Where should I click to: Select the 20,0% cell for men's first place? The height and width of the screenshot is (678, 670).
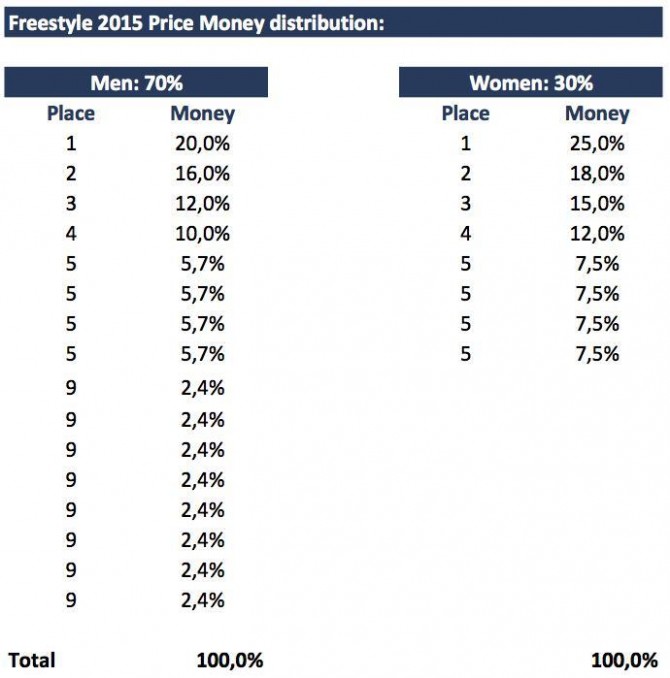tap(202, 143)
